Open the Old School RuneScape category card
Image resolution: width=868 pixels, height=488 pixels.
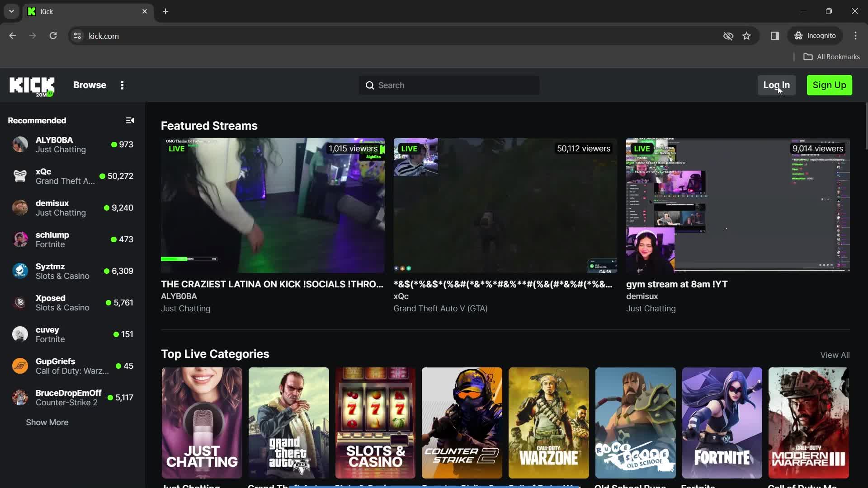tap(635, 423)
